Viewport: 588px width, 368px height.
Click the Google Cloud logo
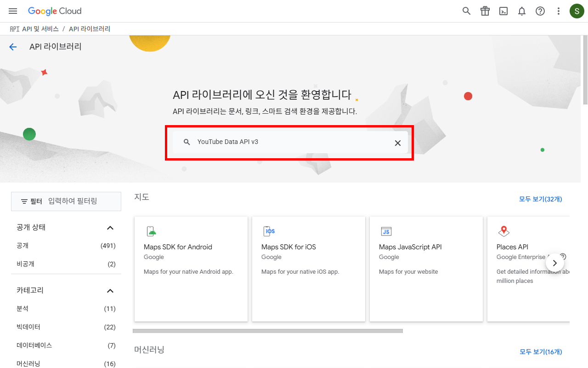pyautogui.click(x=55, y=11)
